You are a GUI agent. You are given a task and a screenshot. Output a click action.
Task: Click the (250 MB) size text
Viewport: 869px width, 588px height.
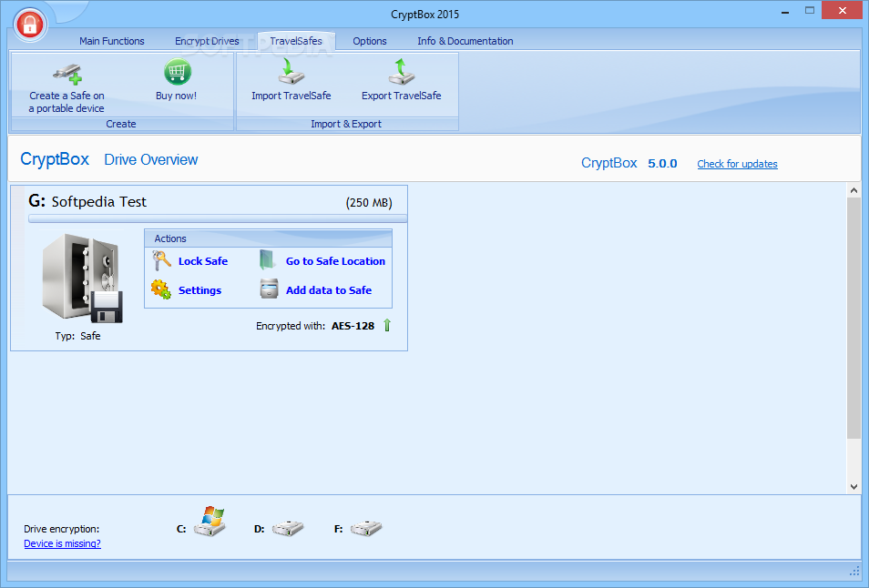coord(369,203)
